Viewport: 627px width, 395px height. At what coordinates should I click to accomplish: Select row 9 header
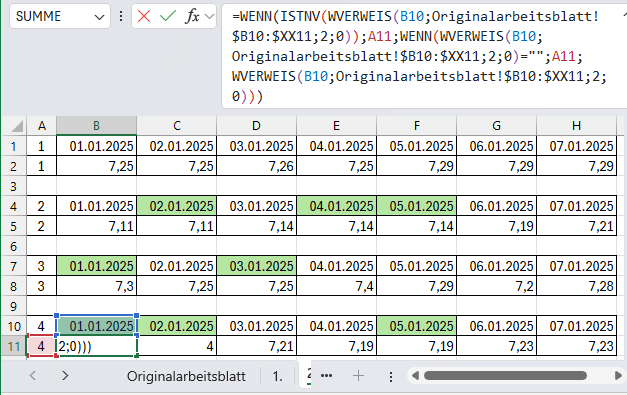pyautogui.click(x=14, y=306)
